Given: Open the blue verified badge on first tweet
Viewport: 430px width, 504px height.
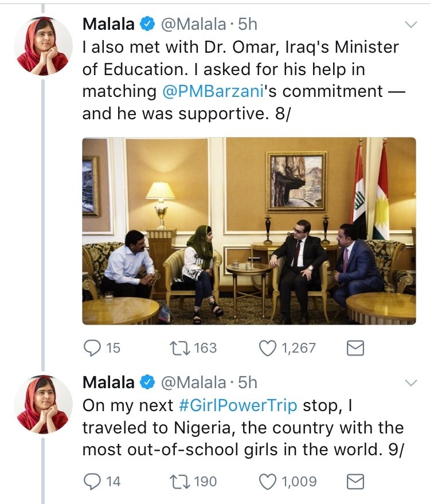Looking at the screenshot, I should [148, 25].
